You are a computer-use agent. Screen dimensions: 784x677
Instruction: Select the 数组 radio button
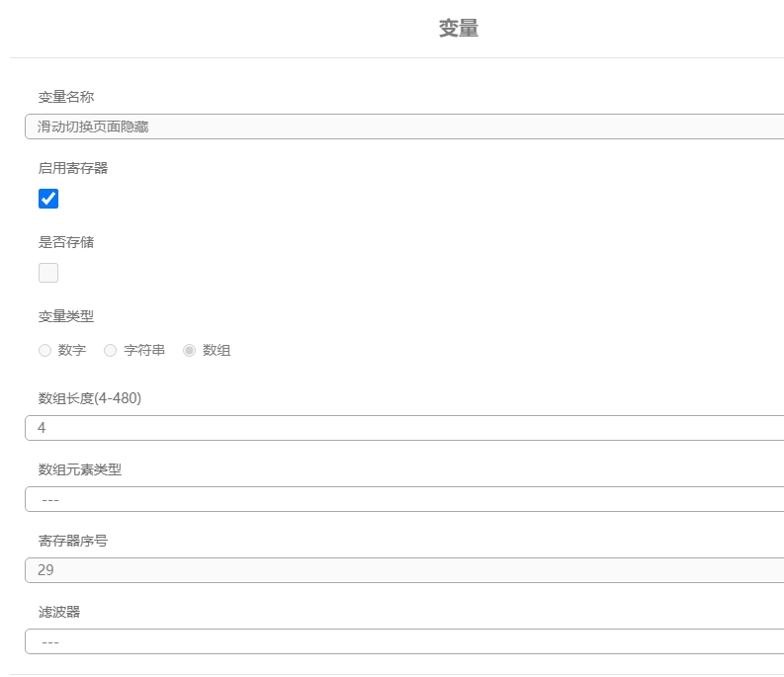pyautogui.click(x=189, y=350)
